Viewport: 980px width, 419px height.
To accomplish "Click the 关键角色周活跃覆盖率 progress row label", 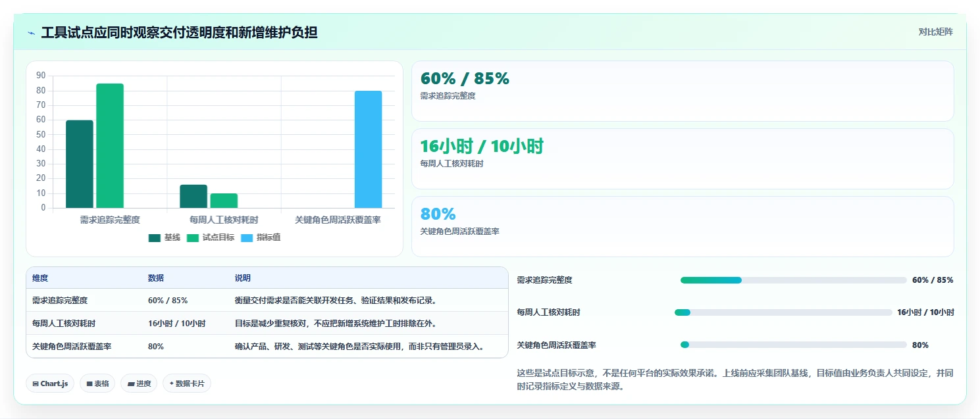I will tap(557, 345).
